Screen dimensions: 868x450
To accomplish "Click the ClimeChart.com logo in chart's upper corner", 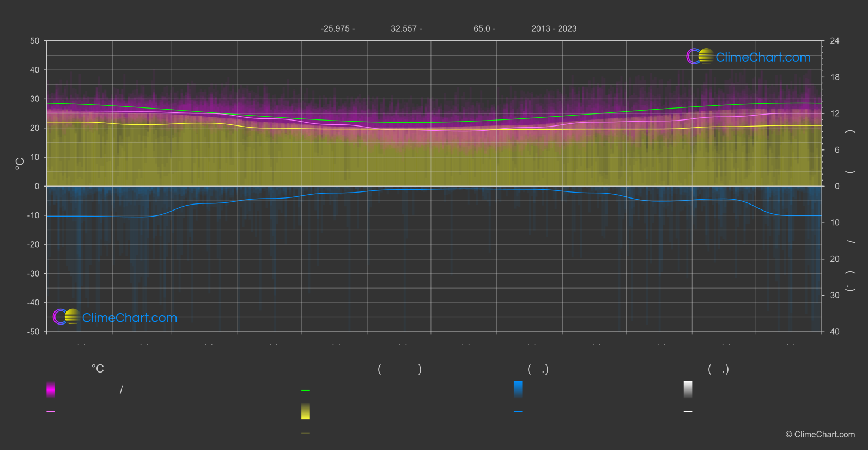I will (x=748, y=57).
